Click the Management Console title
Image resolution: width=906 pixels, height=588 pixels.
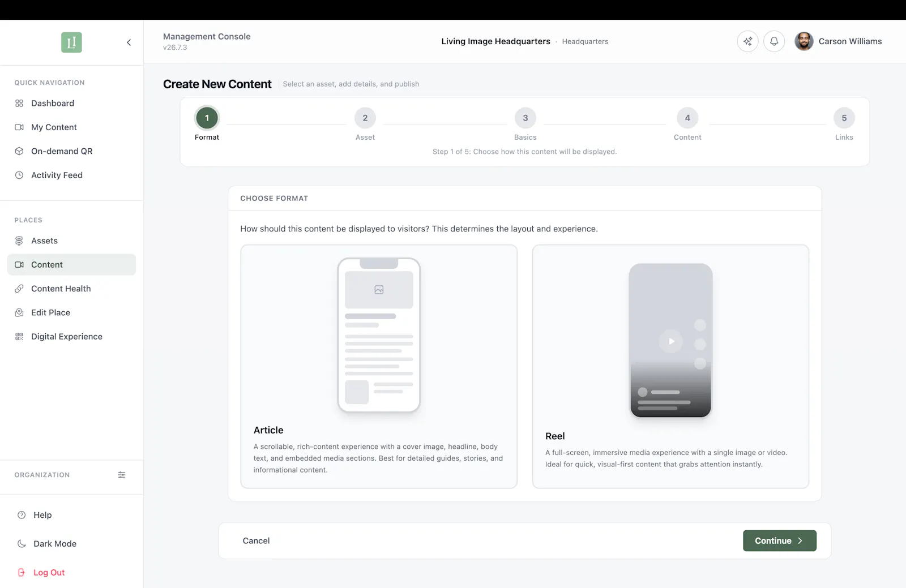207,36
